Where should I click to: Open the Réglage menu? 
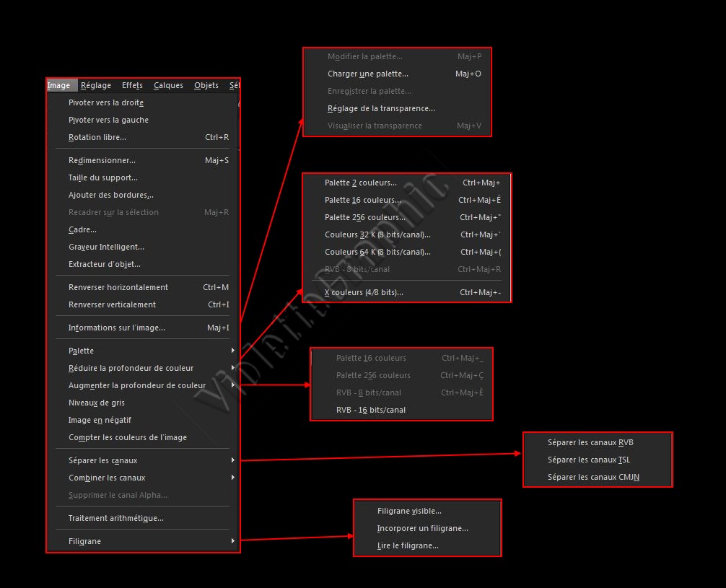click(x=96, y=85)
